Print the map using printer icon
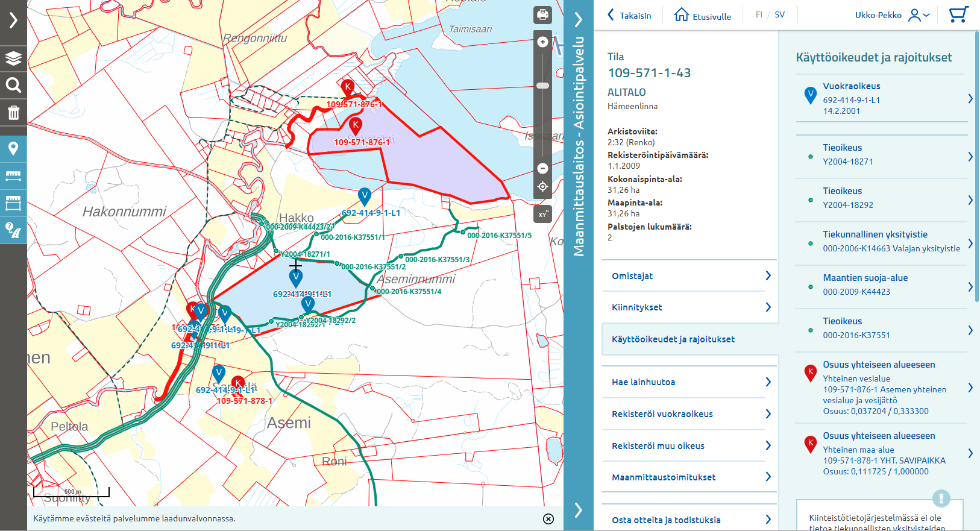 [542, 15]
